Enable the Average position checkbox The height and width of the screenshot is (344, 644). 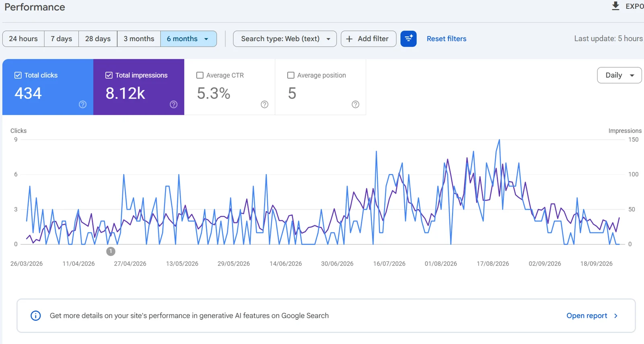tap(291, 75)
